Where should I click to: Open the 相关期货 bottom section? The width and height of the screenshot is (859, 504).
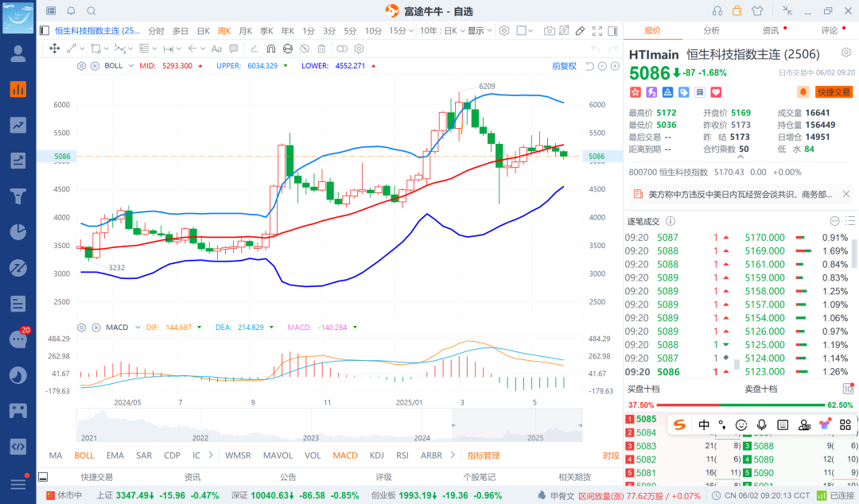coord(575,477)
